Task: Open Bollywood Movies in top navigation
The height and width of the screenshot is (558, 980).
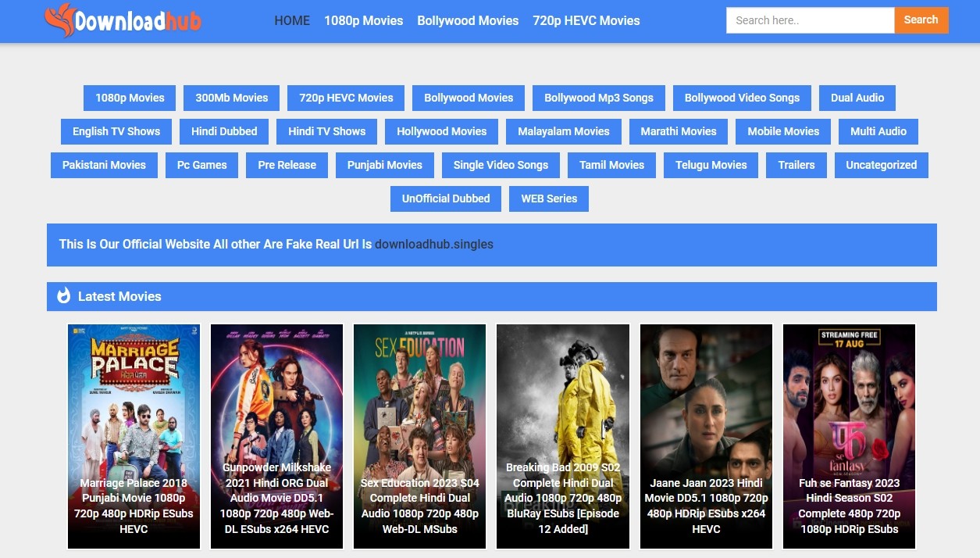Action: 468,20
